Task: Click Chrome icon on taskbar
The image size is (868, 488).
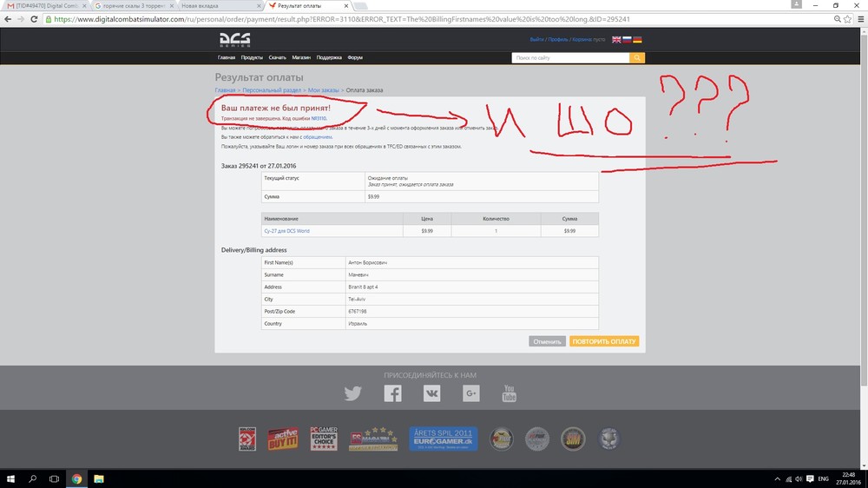Action: [x=76, y=478]
